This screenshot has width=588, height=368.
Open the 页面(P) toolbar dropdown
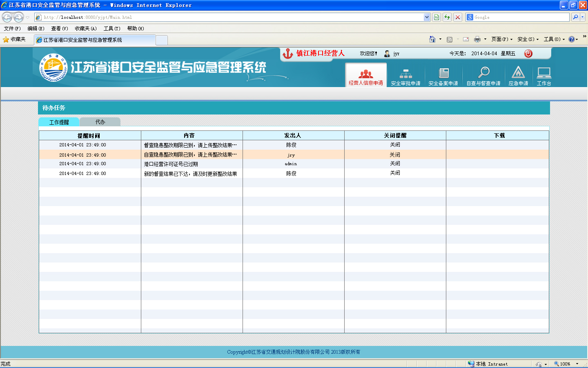click(x=502, y=39)
